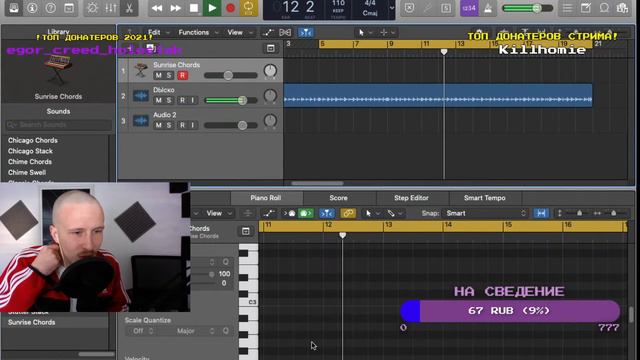This screenshot has width=640, height=360.
Task: Open the Editors scissors button
Action: (129, 8)
